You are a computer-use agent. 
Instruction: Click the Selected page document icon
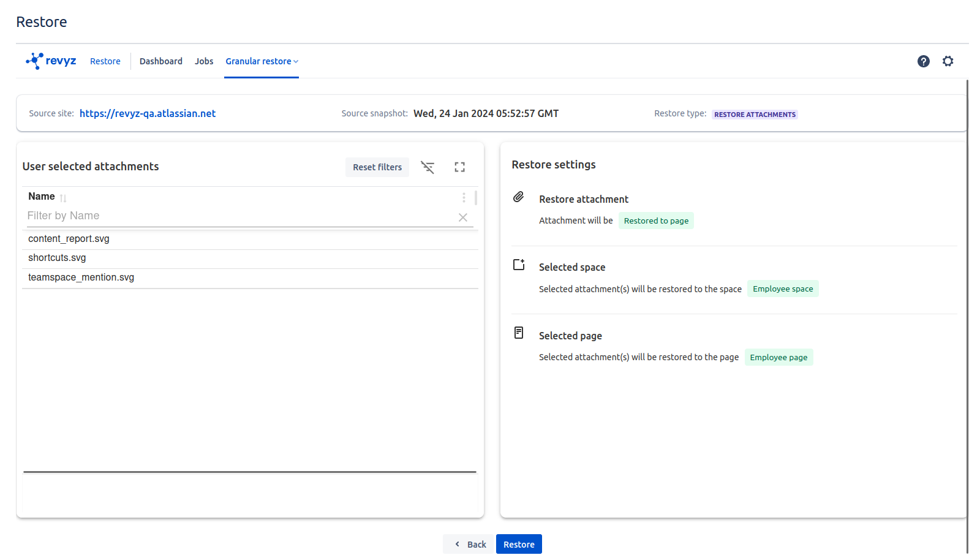[x=519, y=333]
